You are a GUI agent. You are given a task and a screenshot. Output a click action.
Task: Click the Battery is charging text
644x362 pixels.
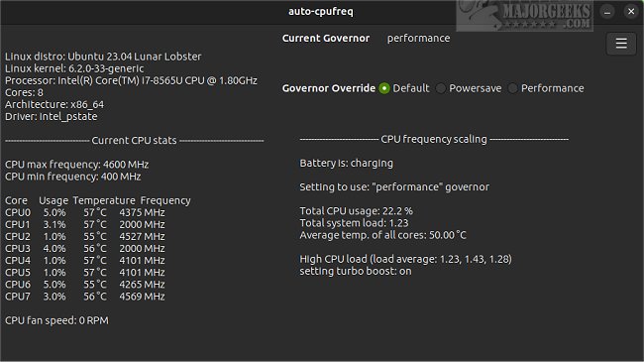pyautogui.click(x=346, y=164)
